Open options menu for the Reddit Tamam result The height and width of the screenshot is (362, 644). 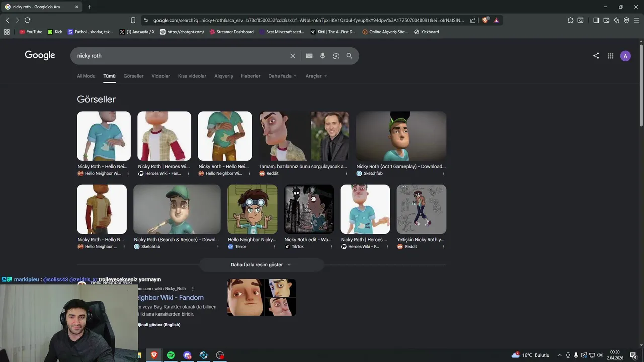[x=346, y=173]
